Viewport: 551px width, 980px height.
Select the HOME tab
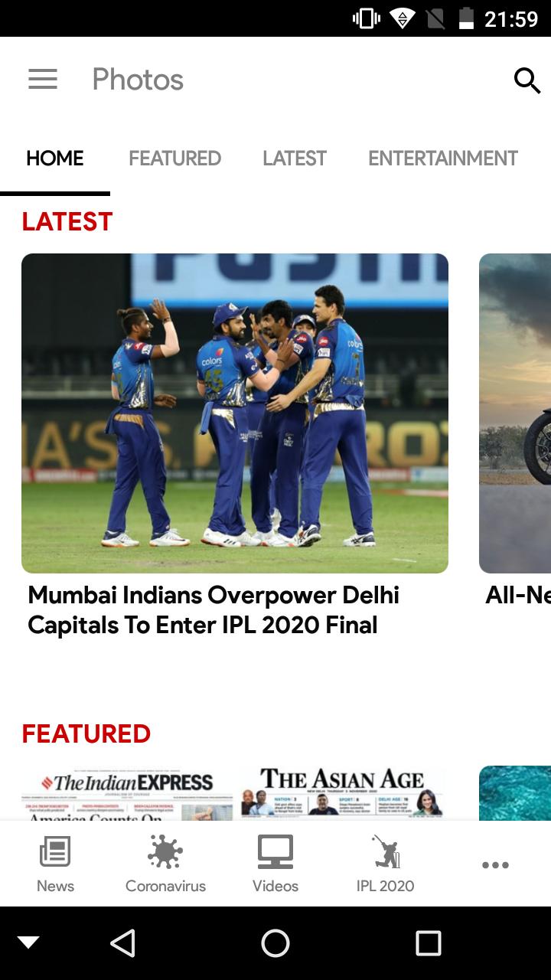tap(55, 158)
